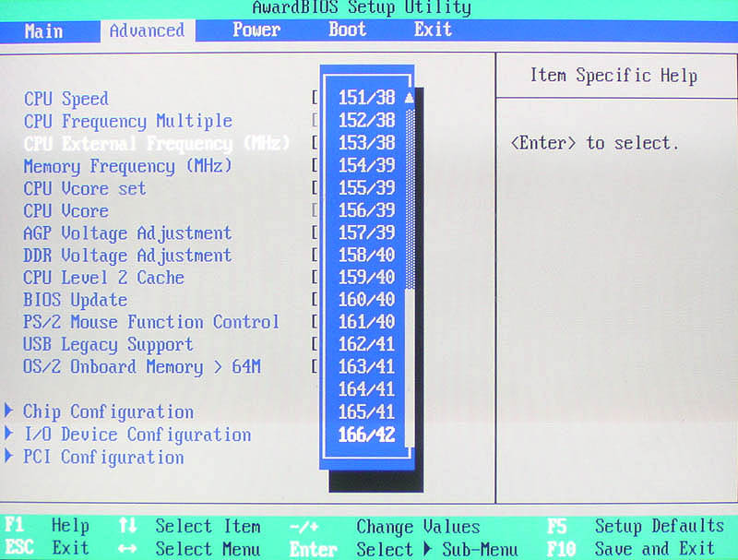Screen dimensions: 738x560
Task: Choose the 160/40 frequency value
Action: (366, 300)
